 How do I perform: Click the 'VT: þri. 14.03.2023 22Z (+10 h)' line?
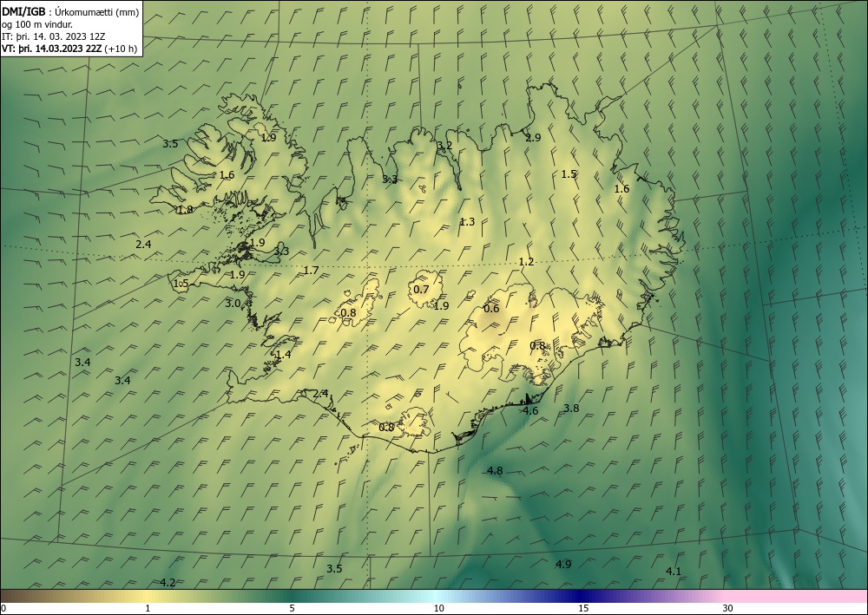pos(69,48)
